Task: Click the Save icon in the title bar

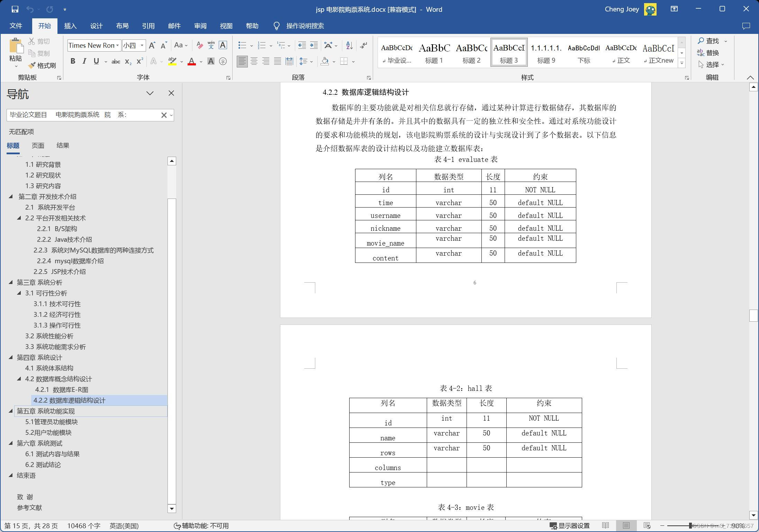Action: point(15,9)
